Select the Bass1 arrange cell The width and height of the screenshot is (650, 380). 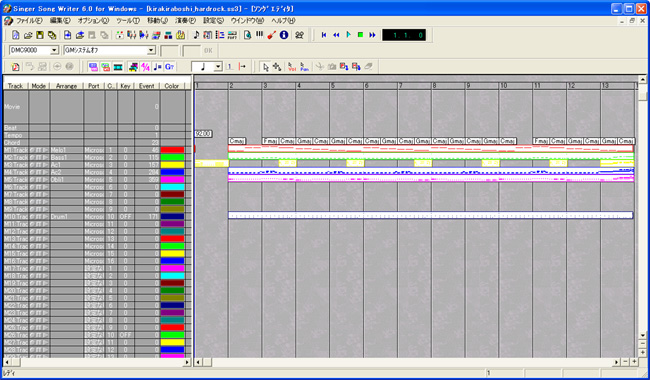pyautogui.click(x=66, y=157)
